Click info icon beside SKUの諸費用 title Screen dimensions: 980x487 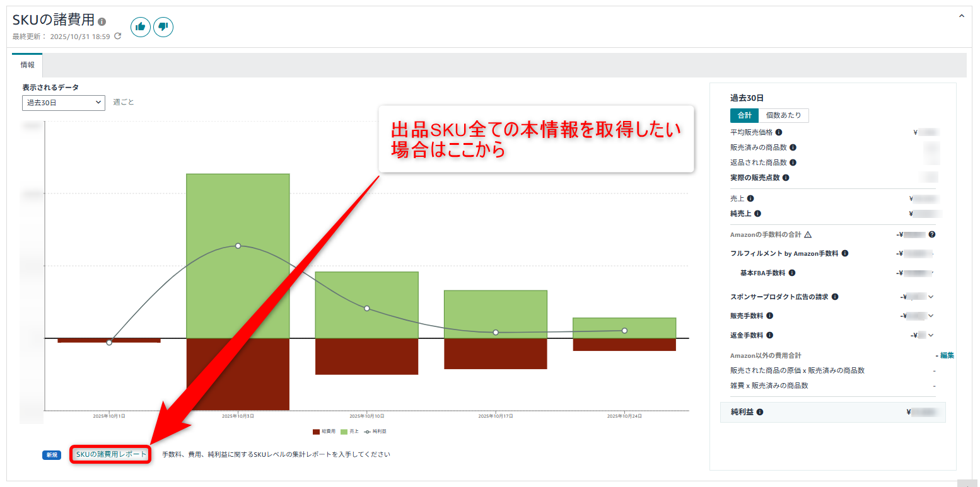click(x=102, y=21)
